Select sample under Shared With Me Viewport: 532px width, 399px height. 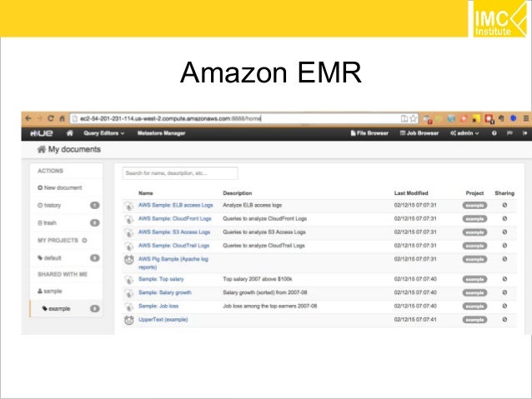pyautogui.click(x=50, y=292)
